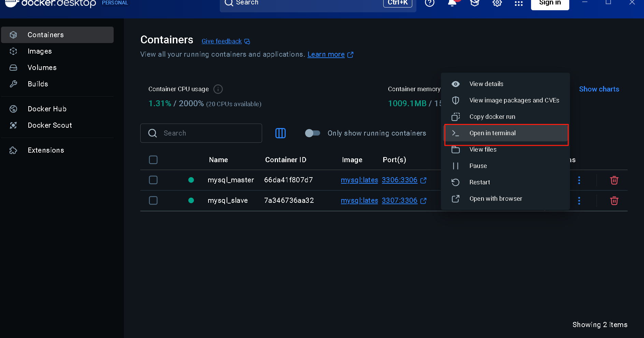Delete the mysql_slave container via trash icon
Image resolution: width=644 pixels, height=338 pixels.
point(614,201)
